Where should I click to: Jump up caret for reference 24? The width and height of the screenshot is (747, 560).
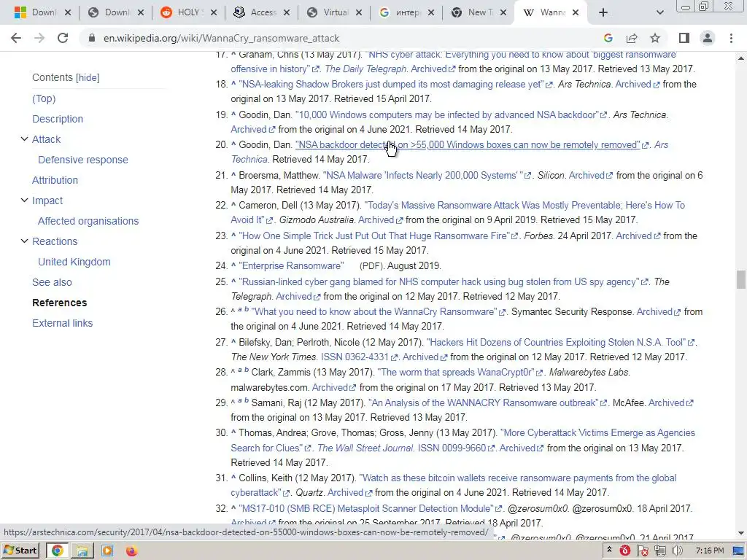point(233,265)
